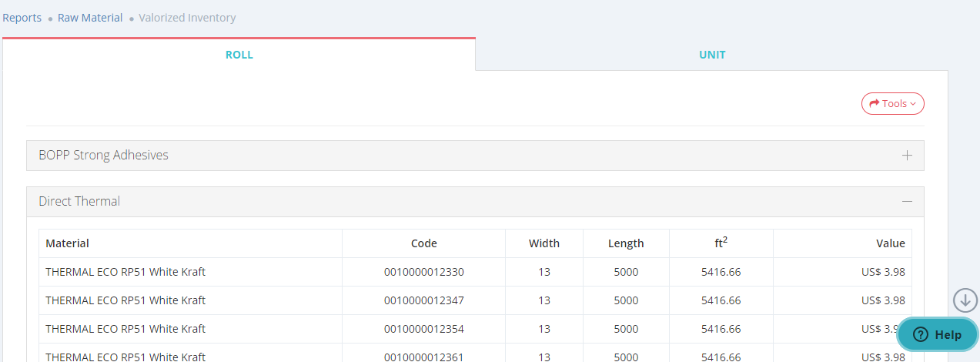The height and width of the screenshot is (362, 980).
Task: Click the minus icon on Direct Thermal
Action: 907,202
